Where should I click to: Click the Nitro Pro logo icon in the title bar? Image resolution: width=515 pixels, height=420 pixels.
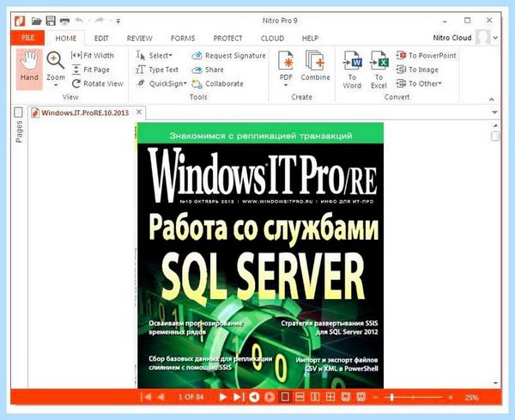[x=20, y=21]
